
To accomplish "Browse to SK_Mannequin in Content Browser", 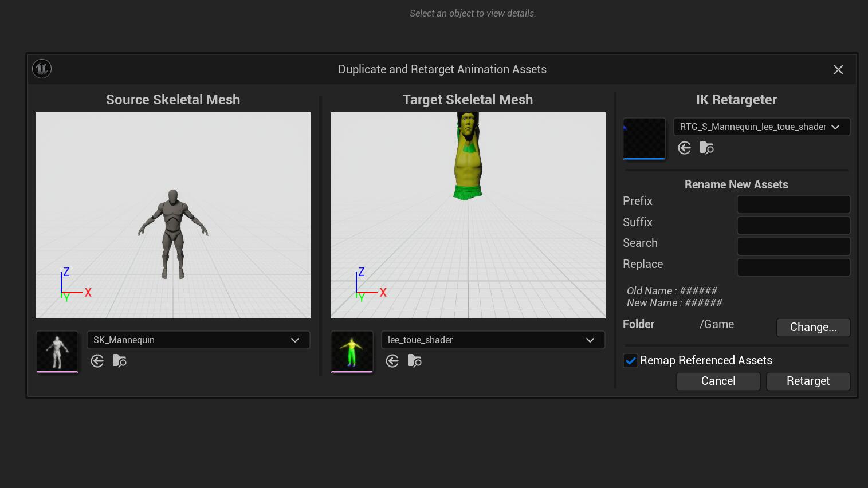I will point(120,361).
